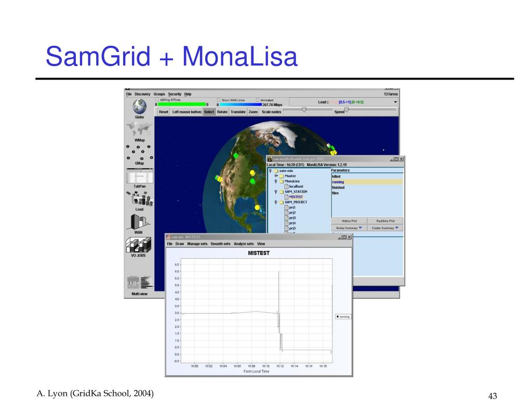Click the prj5 document icon
Image resolution: width=532 pixels, height=411 pixels.
(286, 229)
